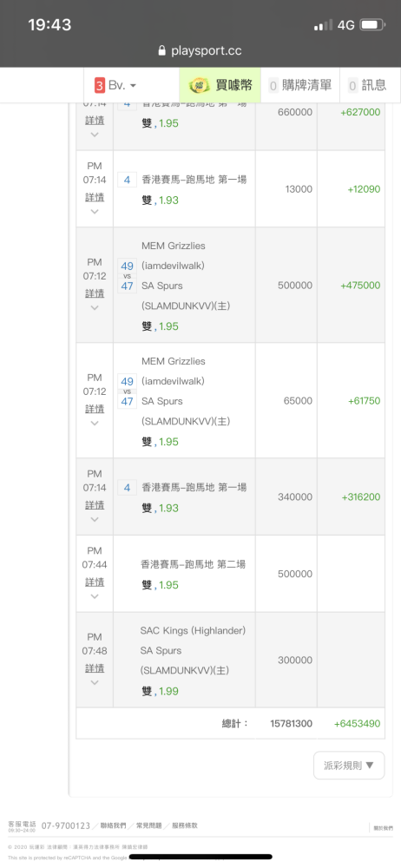Tap the lock icon beside playsport.cc
The height and width of the screenshot is (868, 401).
pyautogui.click(x=161, y=51)
